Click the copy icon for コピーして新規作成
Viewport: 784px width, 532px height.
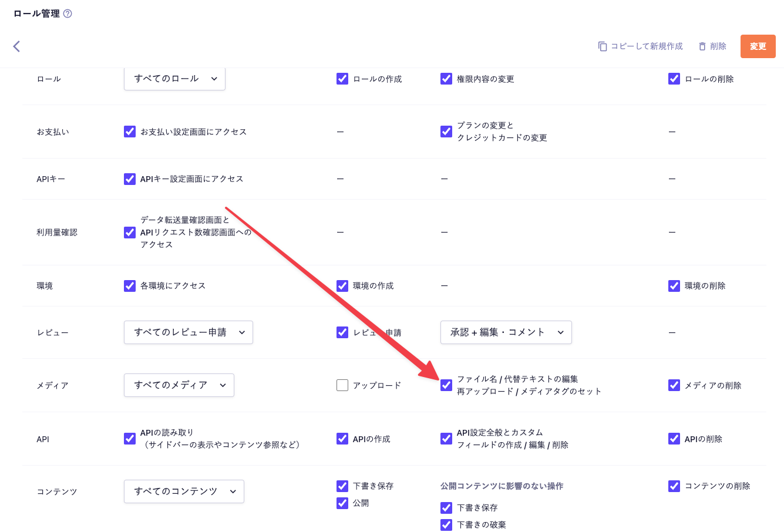[603, 46]
